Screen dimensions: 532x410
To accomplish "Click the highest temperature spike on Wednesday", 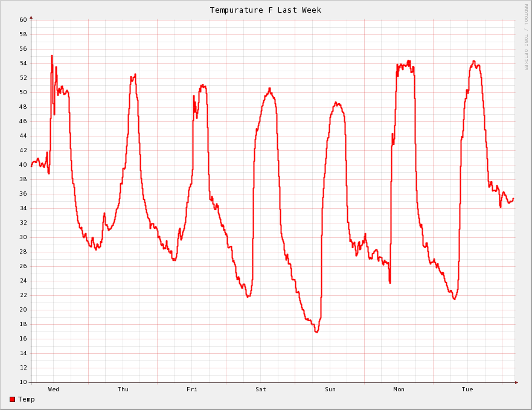I will pyautogui.click(x=52, y=56).
